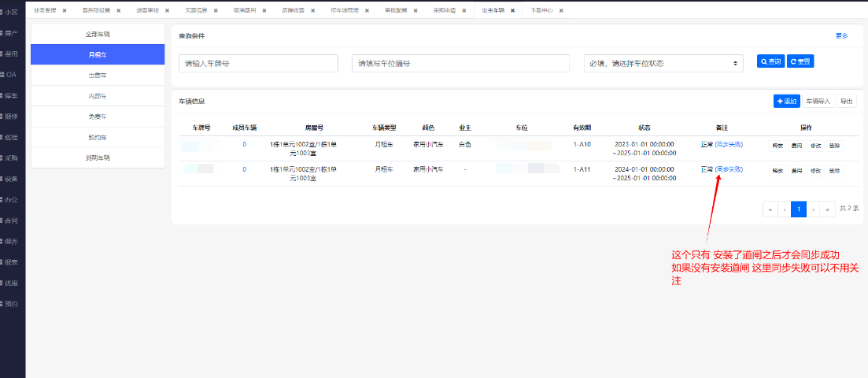Click the blue 查询 search button
This screenshot has height=378, width=868.
[770, 61]
